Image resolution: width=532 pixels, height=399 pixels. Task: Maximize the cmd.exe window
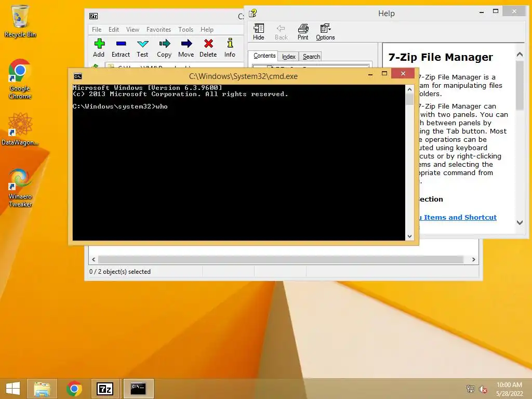coord(384,74)
